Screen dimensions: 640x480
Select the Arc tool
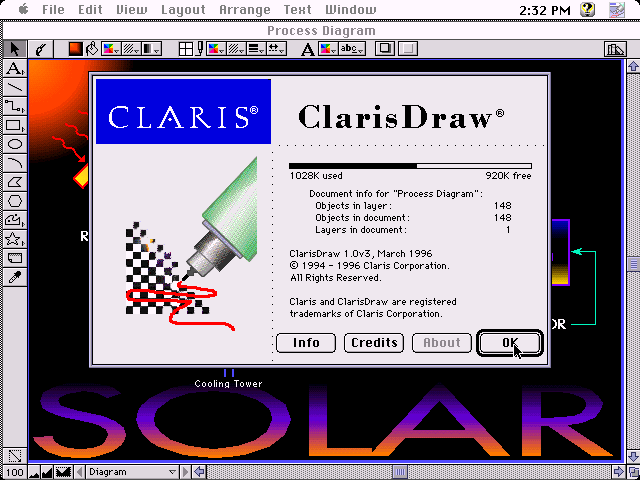(x=14, y=163)
